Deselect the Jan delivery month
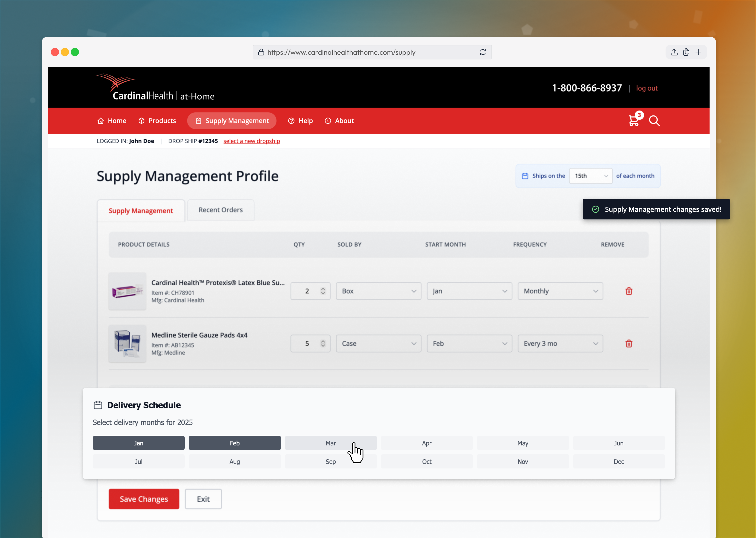This screenshot has height=538, width=756. point(138,443)
